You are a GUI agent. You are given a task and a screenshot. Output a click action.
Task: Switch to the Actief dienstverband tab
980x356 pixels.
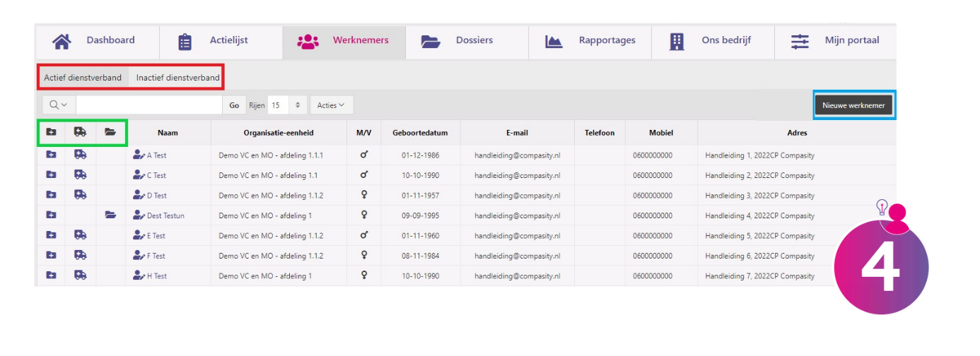pos(83,78)
